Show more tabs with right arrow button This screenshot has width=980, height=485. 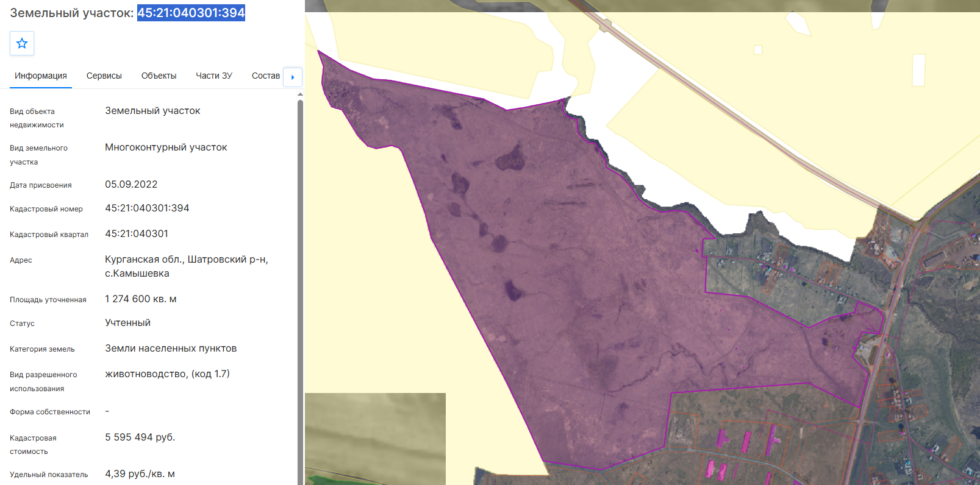[293, 77]
